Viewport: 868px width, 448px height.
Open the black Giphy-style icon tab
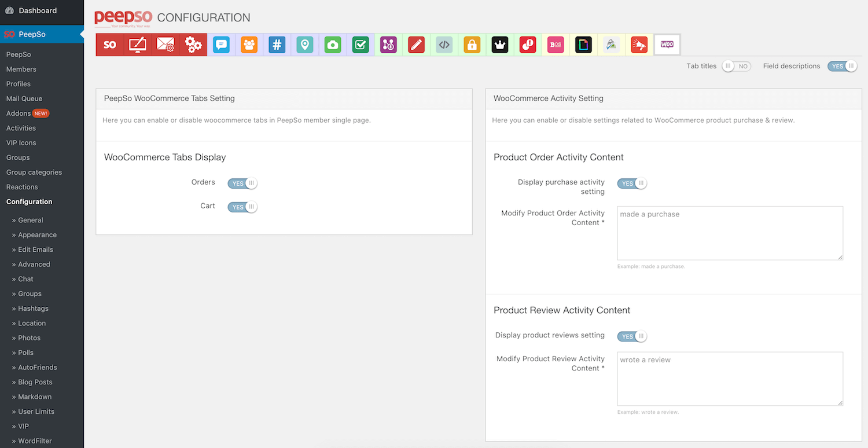(x=583, y=45)
